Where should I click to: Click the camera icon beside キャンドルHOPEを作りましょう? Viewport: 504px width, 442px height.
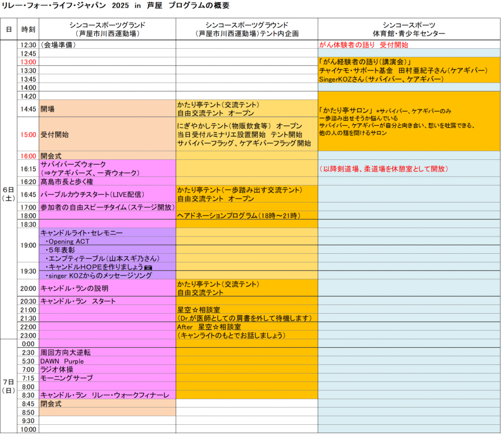click(148, 267)
